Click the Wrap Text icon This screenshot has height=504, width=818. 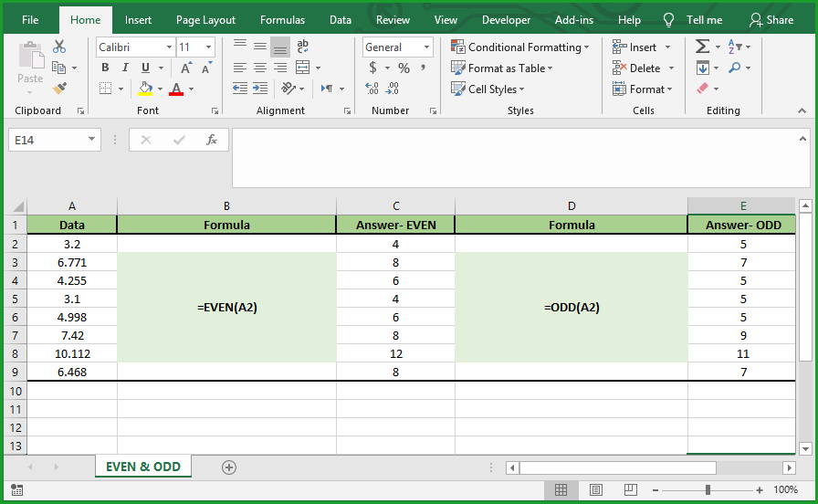303,47
